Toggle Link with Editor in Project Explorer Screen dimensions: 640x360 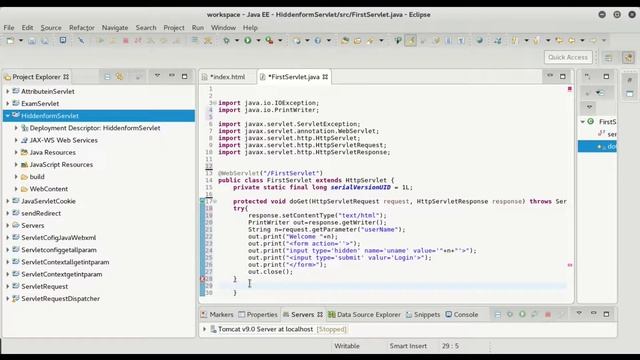click(x=119, y=76)
